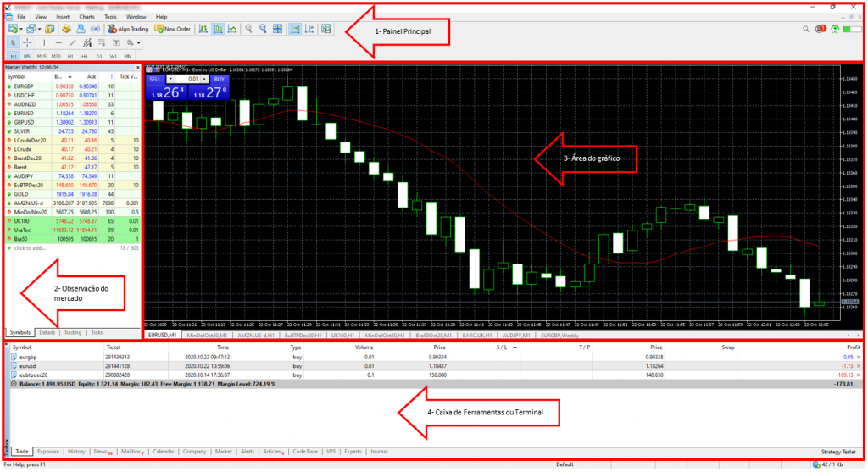This screenshot has height=472, width=868.
Task: Increase volume with the up arrow
Action: point(204,79)
